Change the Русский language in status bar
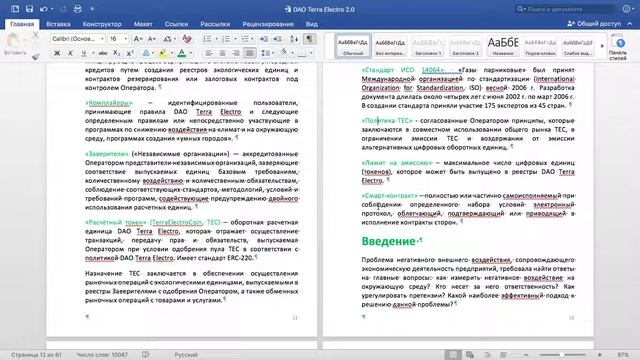The image size is (640, 360). coord(186,355)
